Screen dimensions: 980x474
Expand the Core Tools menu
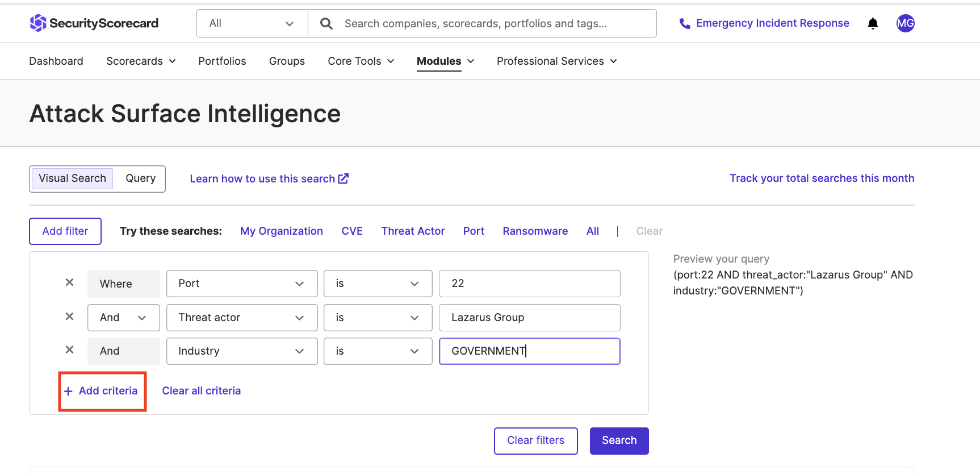[361, 61]
